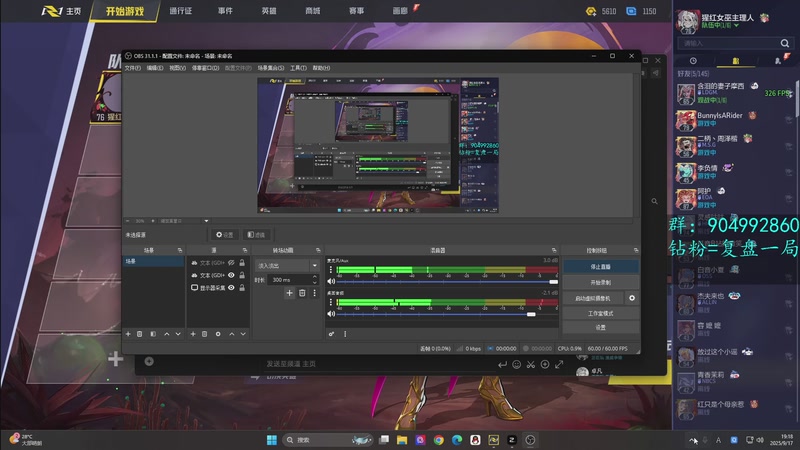Hide the display capture source
Screen dimensions: 800x450
click(231, 288)
